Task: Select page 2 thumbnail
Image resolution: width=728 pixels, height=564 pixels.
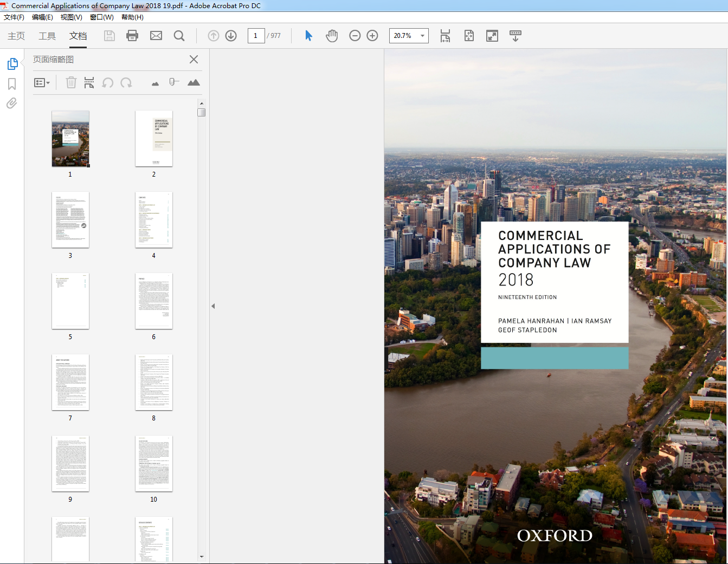Action: click(154, 139)
